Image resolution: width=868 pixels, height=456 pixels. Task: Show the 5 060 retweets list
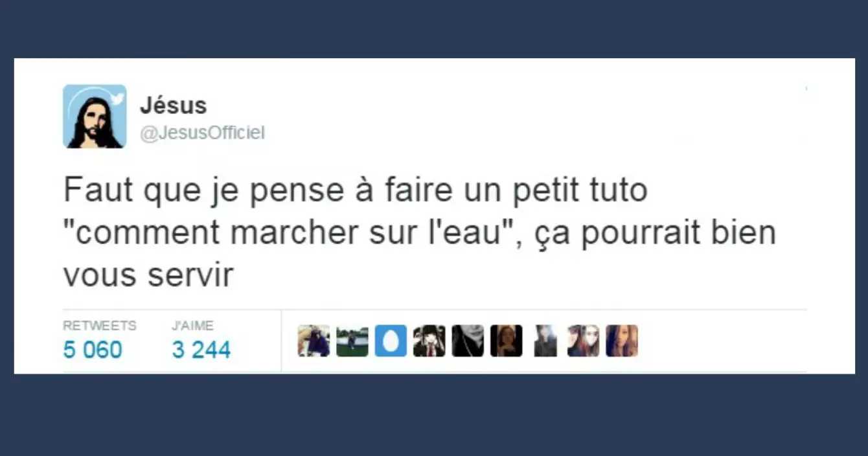coord(93,350)
